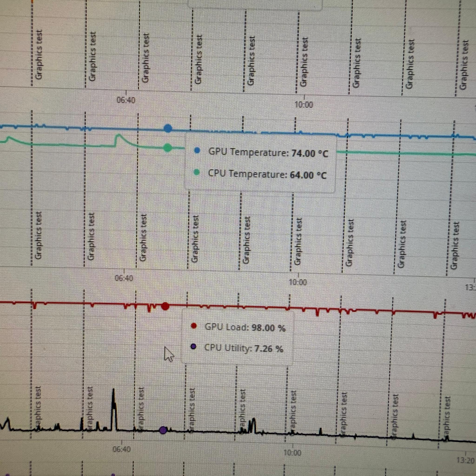Click the green legend dot beside CPU Temperature

[197, 172]
